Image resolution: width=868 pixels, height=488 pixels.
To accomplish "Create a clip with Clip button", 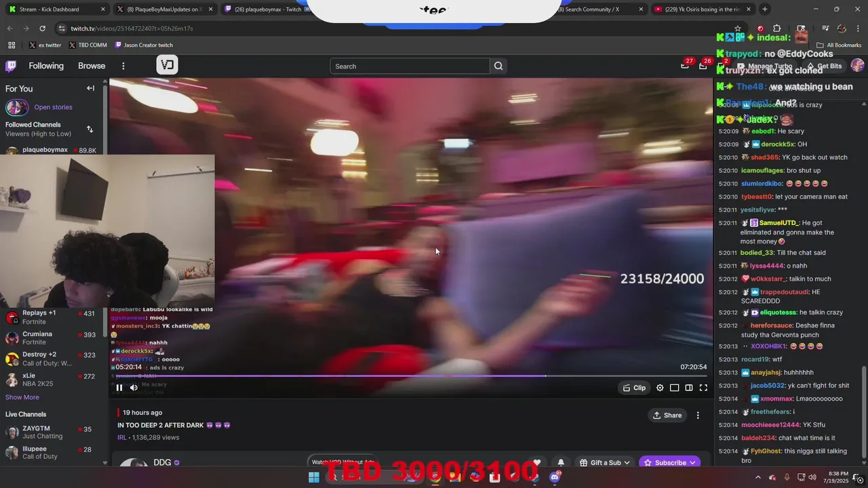I will tap(634, 388).
